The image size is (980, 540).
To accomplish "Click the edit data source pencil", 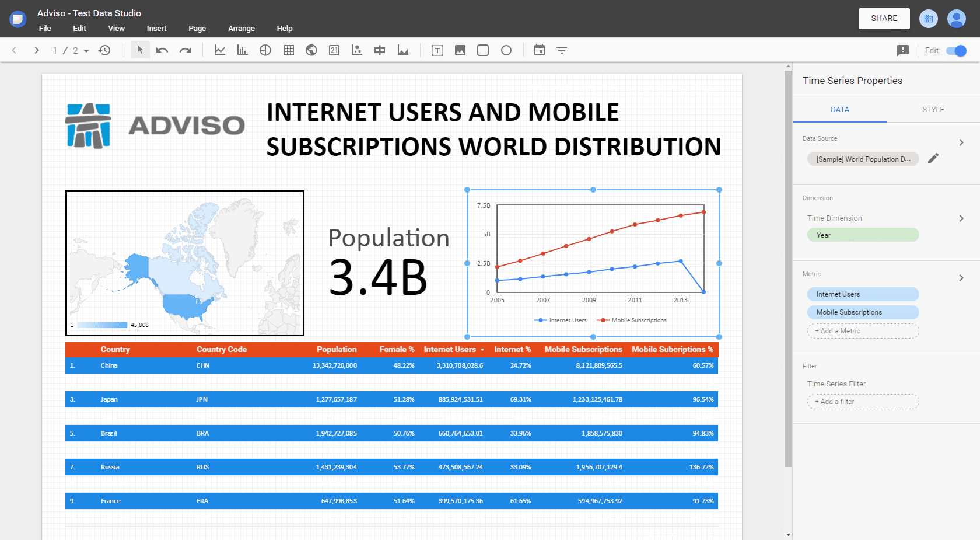I will point(933,159).
